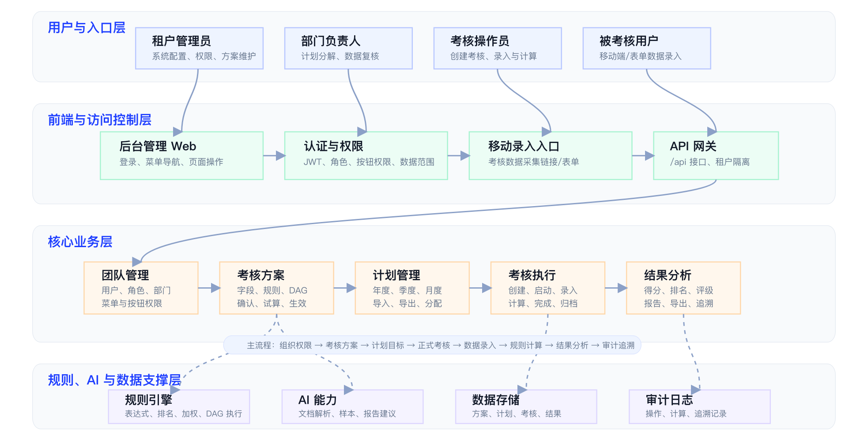868x436 pixels.
Task: Click text 年度、季度、月度
Action: [407, 290]
